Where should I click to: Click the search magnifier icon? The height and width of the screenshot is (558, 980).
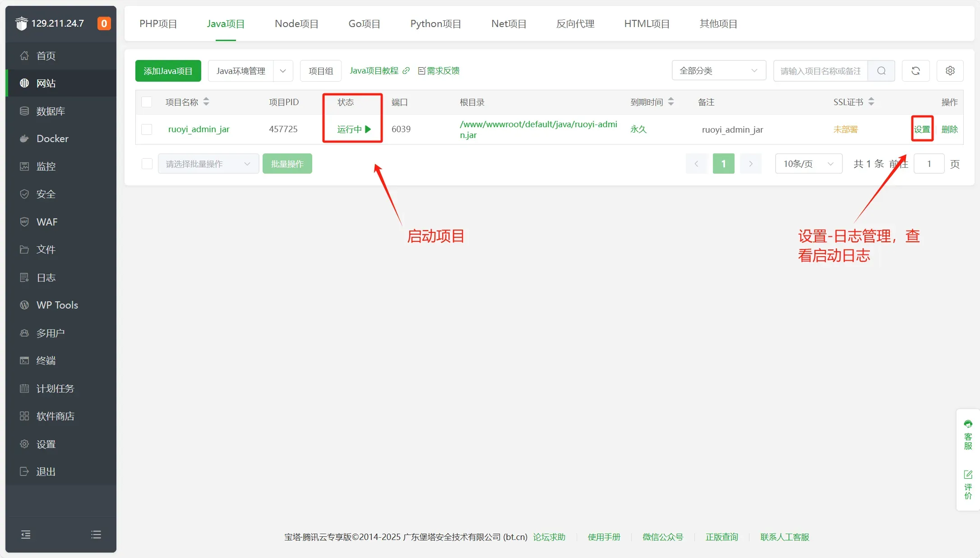coord(881,71)
